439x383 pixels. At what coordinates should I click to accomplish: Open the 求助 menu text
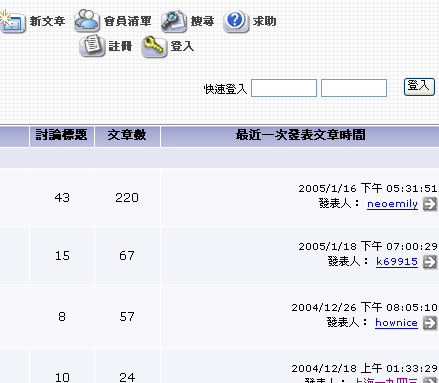pos(264,21)
